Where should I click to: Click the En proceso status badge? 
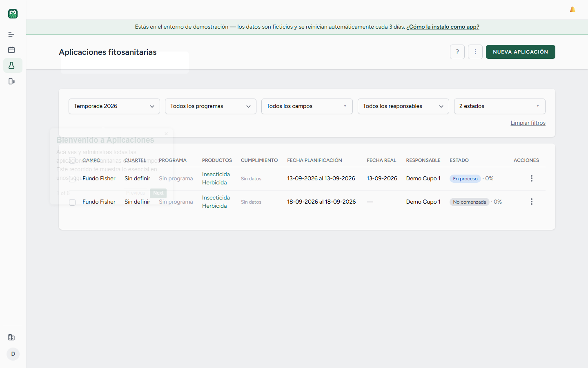point(465,179)
